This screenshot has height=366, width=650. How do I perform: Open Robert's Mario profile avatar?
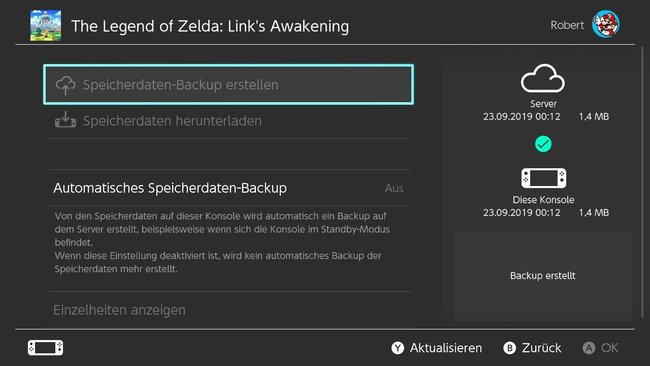(606, 24)
